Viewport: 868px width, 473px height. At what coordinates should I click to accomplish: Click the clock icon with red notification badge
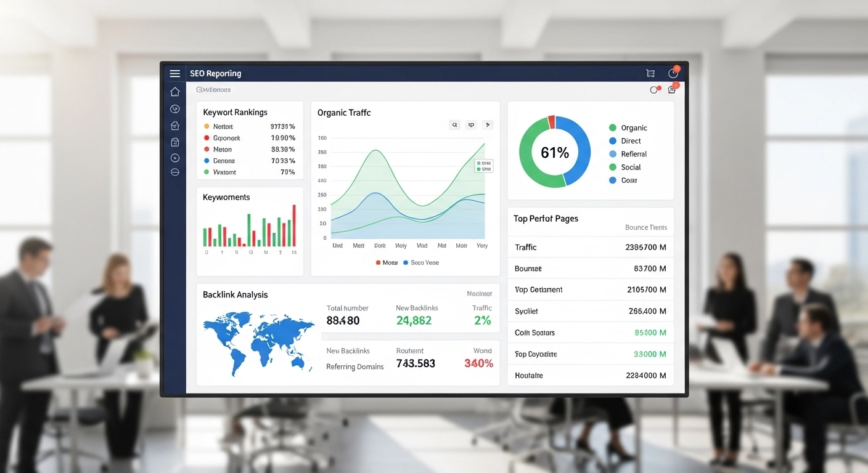coord(673,73)
